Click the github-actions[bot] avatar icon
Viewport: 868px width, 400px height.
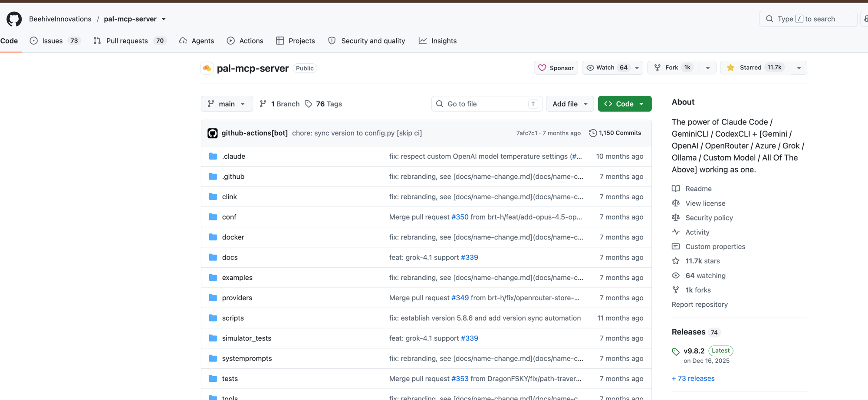[x=212, y=133]
